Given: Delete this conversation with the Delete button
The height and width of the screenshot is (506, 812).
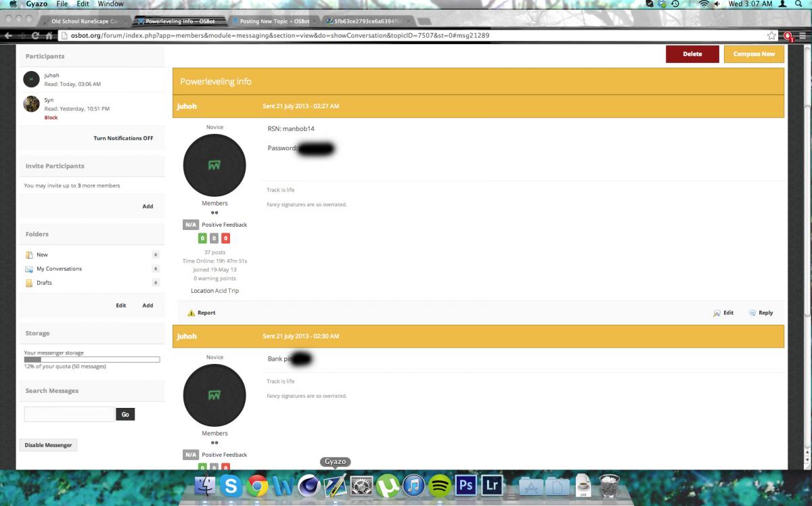Looking at the screenshot, I should click(x=692, y=54).
